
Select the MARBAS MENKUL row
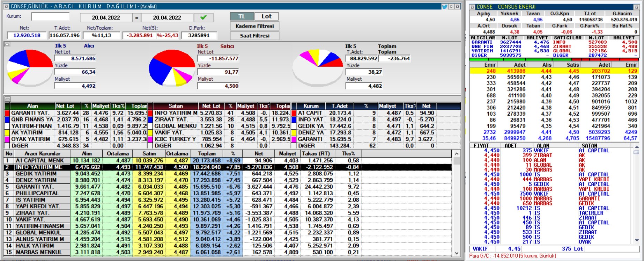tap(228, 252)
